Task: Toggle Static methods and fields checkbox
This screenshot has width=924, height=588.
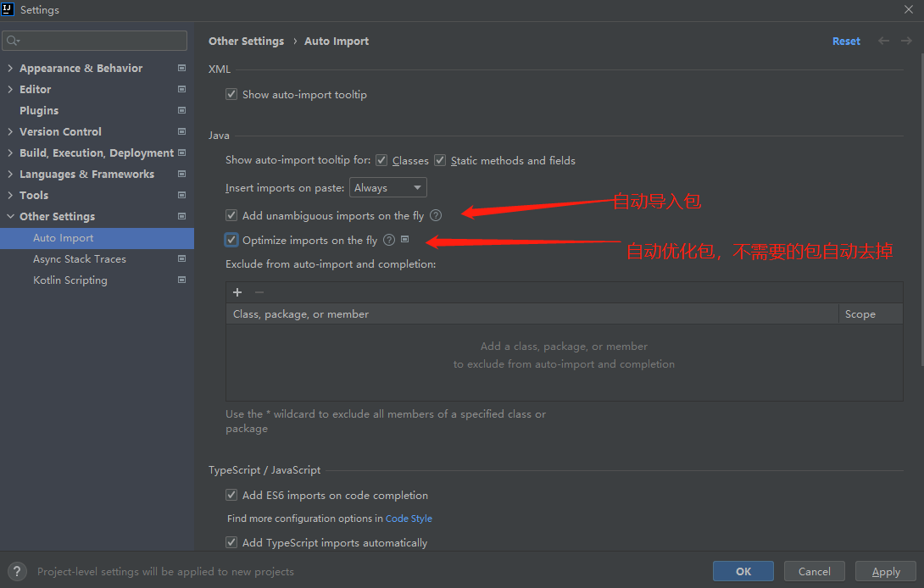Action: (x=440, y=160)
